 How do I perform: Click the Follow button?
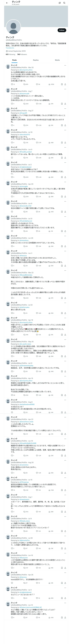(x=62, y=30)
